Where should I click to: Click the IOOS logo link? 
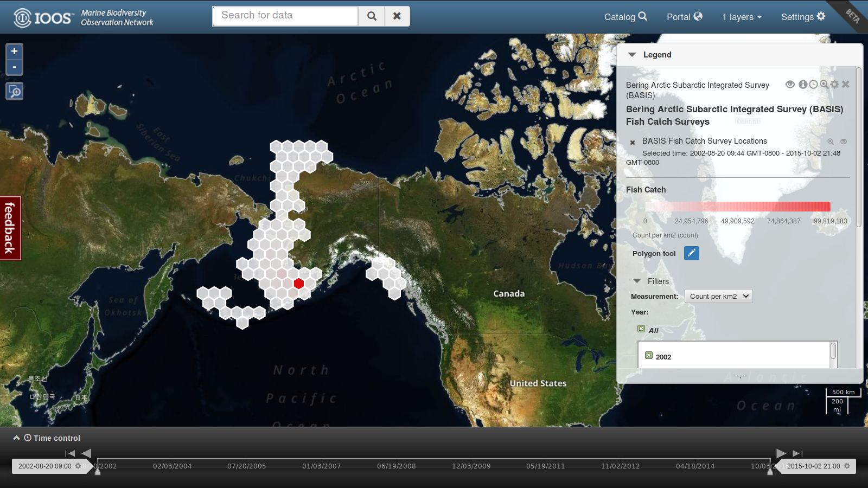43,18
